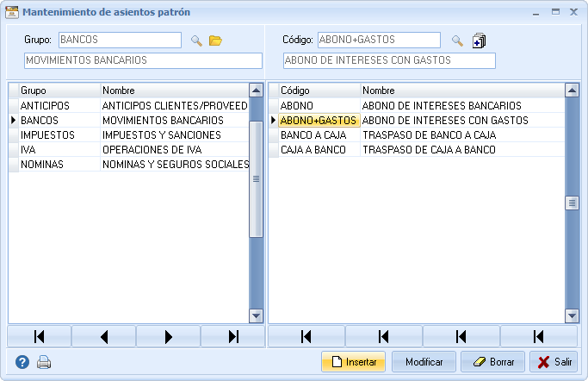
Task: Click the right grid scroll down arrow
Action: point(572,315)
